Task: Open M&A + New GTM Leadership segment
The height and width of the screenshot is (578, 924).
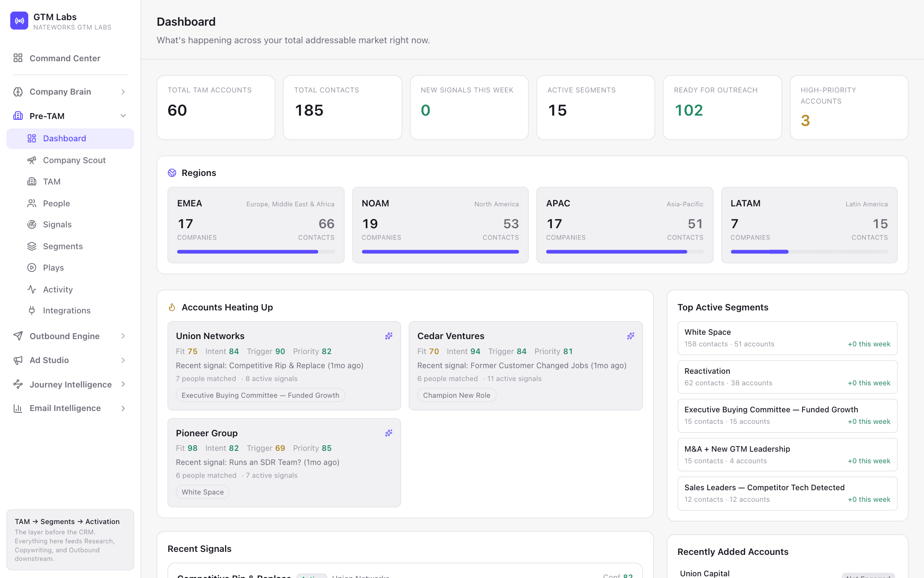Action: pyautogui.click(x=787, y=455)
